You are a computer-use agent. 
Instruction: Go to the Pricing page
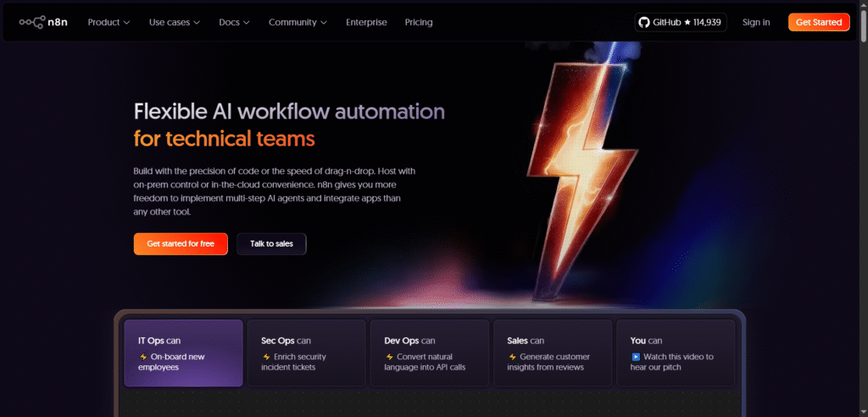tap(419, 22)
